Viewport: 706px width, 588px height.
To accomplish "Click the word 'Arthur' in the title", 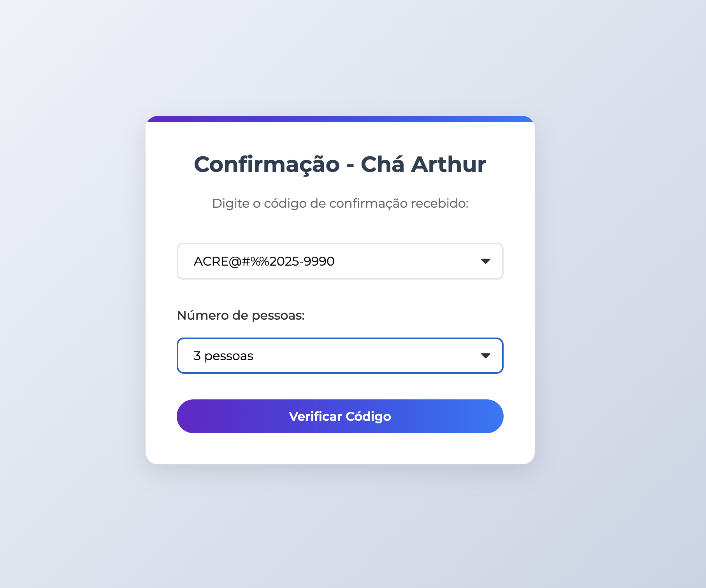I will tap(448, 164).
